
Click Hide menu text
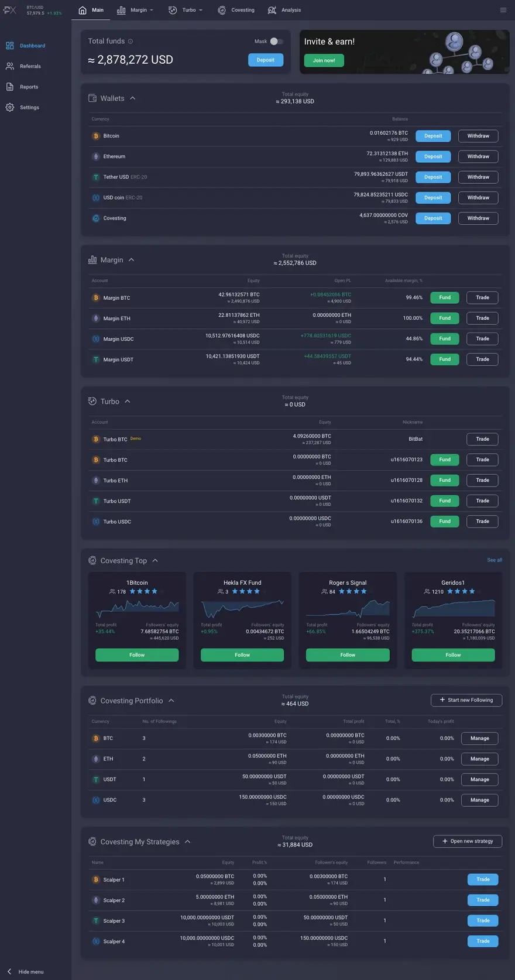[31, 972]
